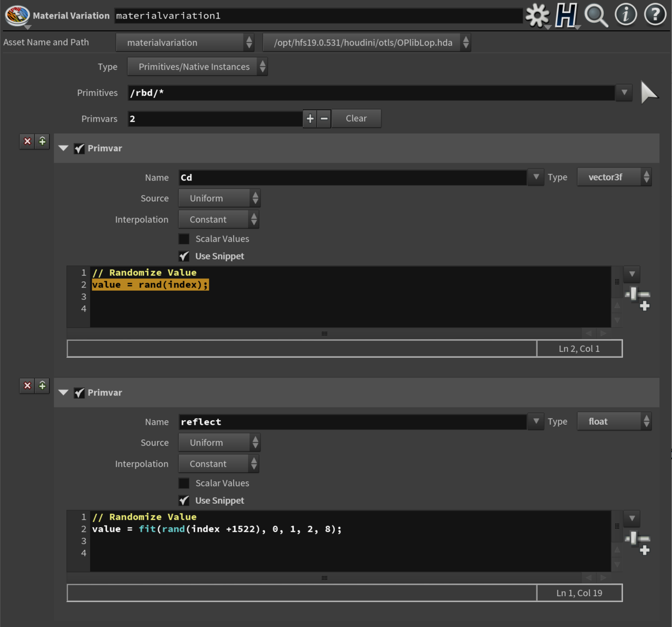Image resolution: width=672 pixels, height=627 pixels.
Task: Open the Primitives pattern dropdown arrow
Action: (x=624, y=92)
